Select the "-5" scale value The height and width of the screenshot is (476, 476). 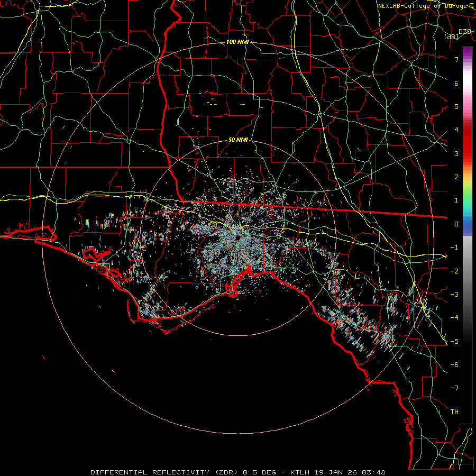[454, 341]
